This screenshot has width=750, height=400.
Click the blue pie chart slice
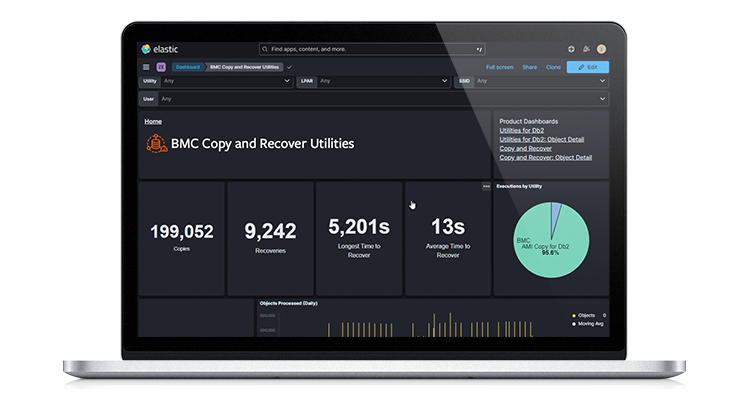(x=555, y=215)
